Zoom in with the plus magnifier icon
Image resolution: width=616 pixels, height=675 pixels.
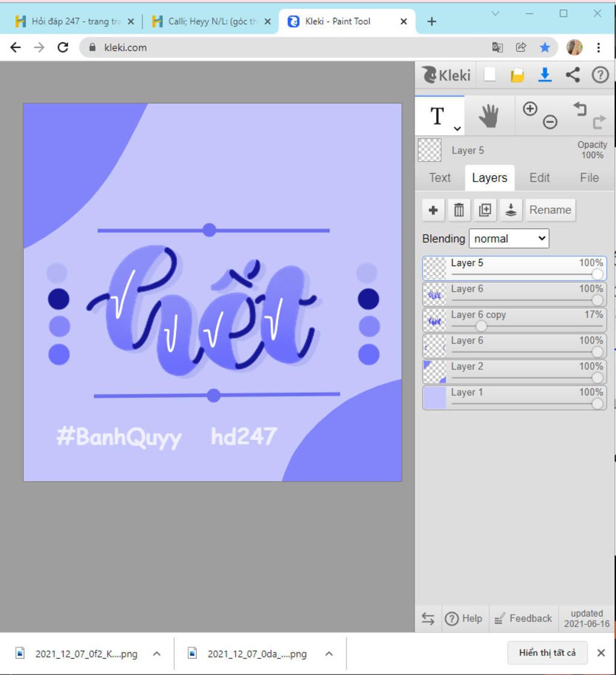tap(530, 108)
